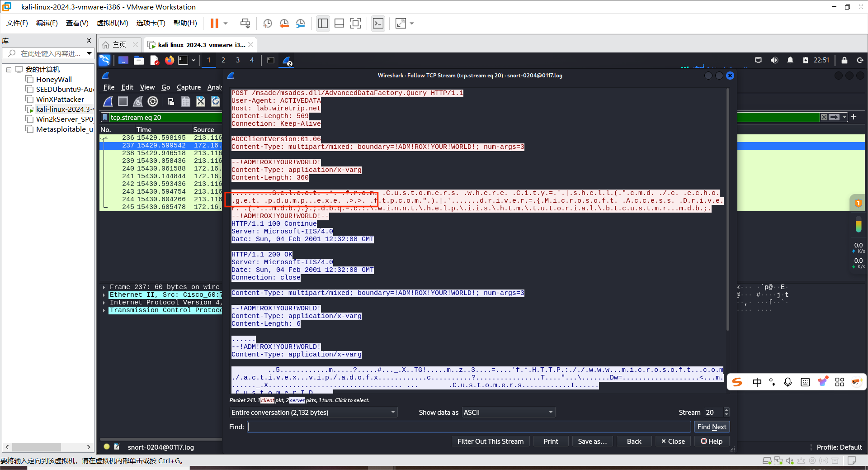This screenshot has height=470, width=868.
Task: Switch to workspace 2 in Kali panel
Action: click(x=223, y=60)
